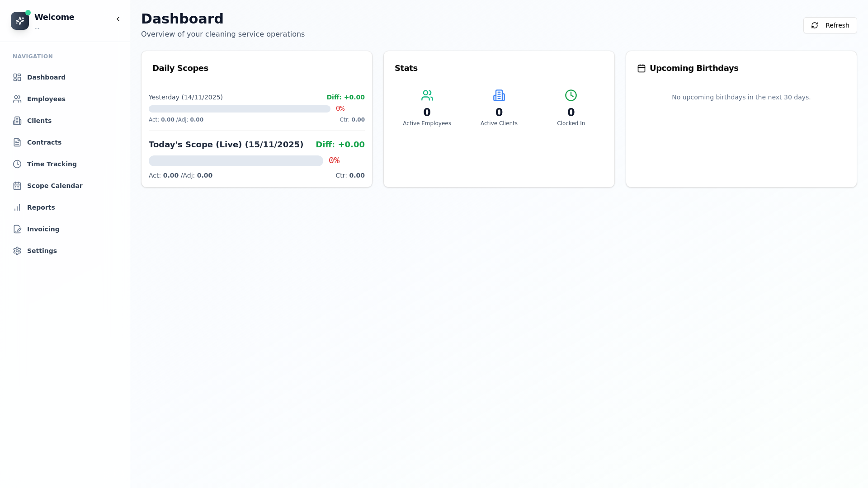Click the Active Employees label
Viewport: 868px width, 488px height.
pyautogui.click(x=427, y=123)
